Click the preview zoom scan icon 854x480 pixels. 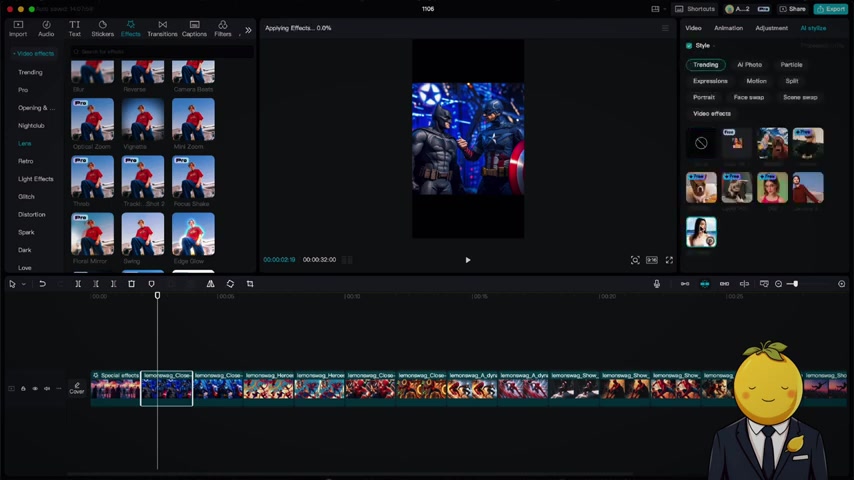[635, 260]
